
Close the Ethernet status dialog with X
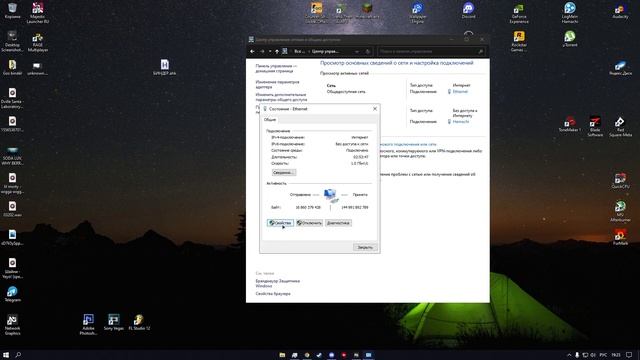point(375,109)
